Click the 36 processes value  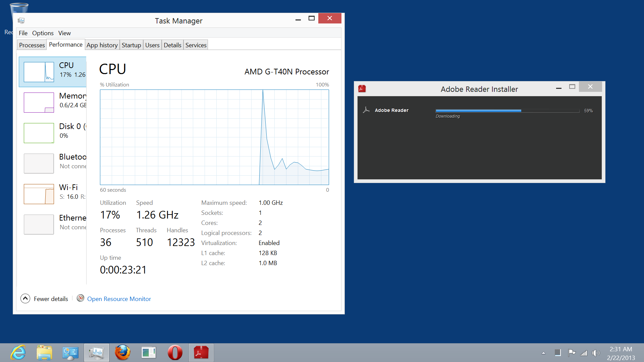coord(106,242)
